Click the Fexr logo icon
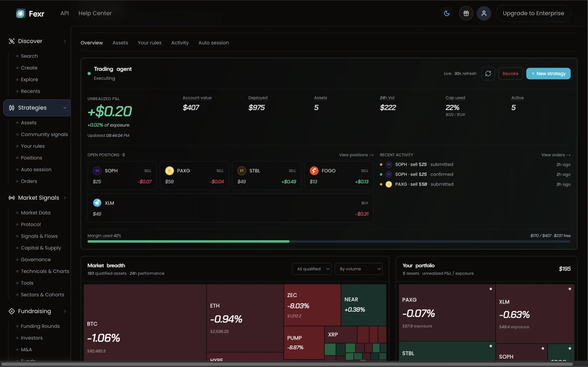The image size is (588, 367). coord(21,13)
